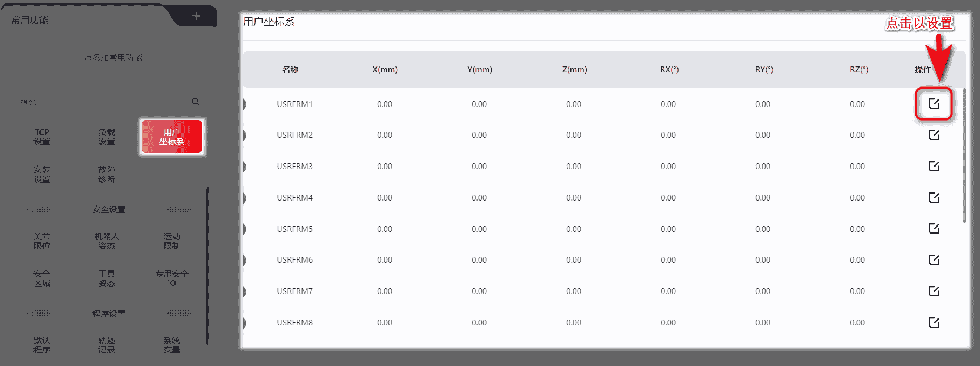The height and width of the screenshot is (366, 980).
Task: Expand the USRFRM3 row arrow
Action: 245,167
